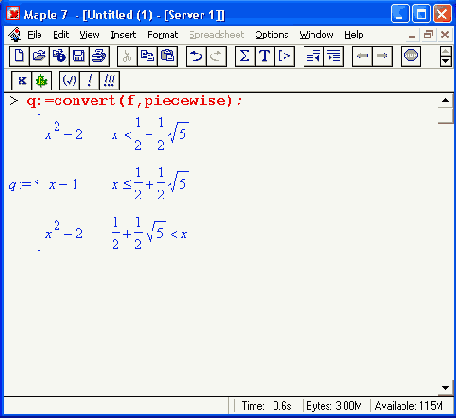Open the Format menu
Image resolution: width=456 pixels, height=418 pixels.
[x=163, y=35]
